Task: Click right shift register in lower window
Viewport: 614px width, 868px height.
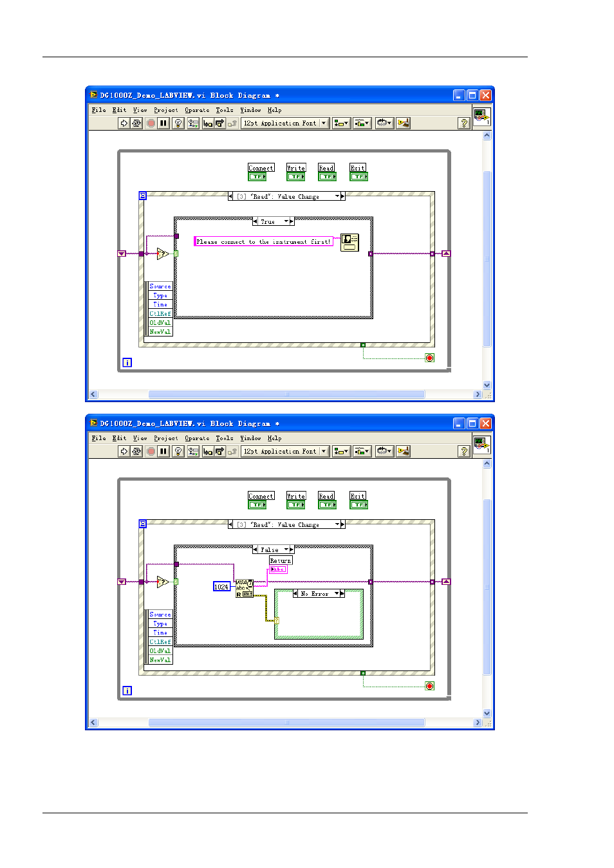Action: tap(447, 582)
